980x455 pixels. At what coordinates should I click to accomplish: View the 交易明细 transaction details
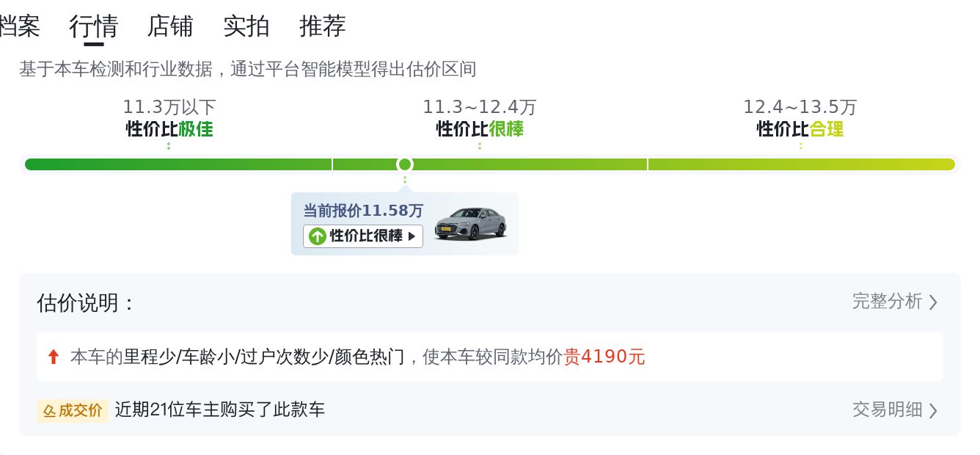point(887,410)
